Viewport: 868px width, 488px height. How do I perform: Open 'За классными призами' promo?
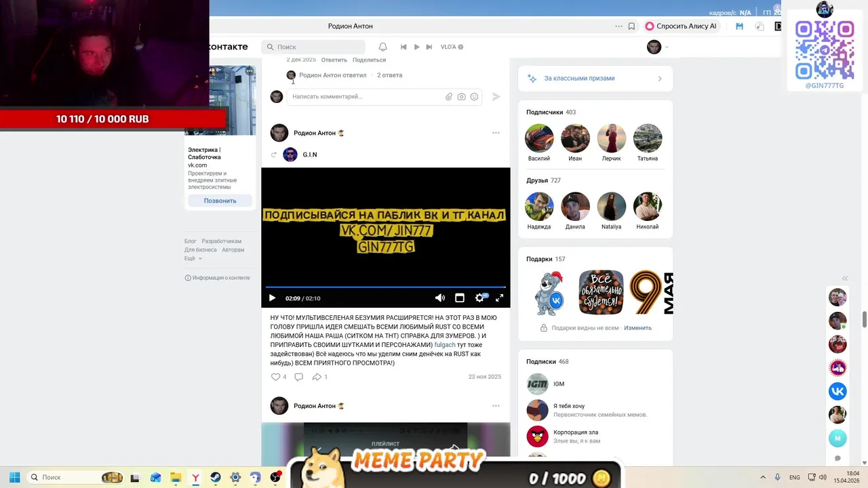[x=595, y=79]
